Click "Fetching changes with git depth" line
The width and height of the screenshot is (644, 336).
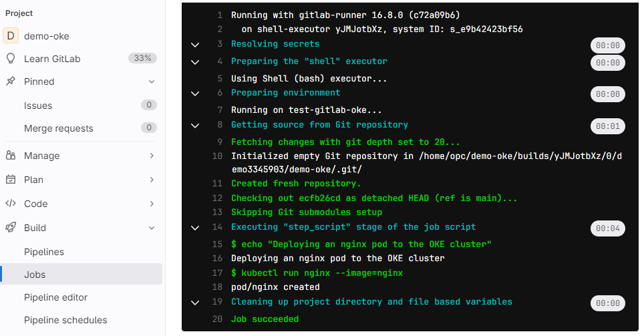click(x=345, y=142)
